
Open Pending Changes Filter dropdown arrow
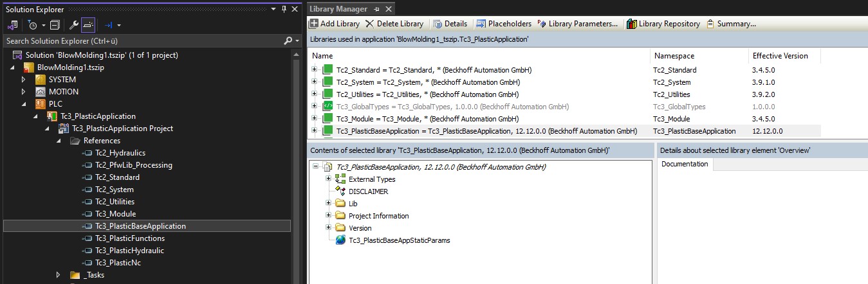[43, 25]
